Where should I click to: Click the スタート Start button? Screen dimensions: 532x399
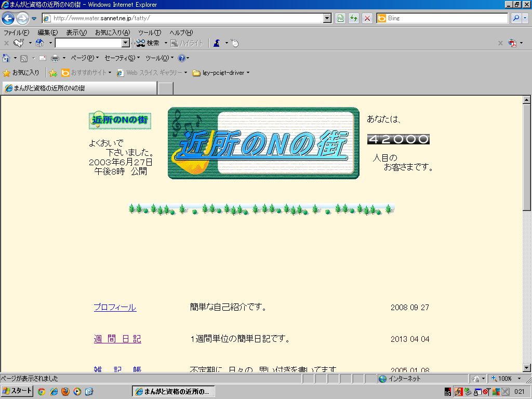coord(17,391)
